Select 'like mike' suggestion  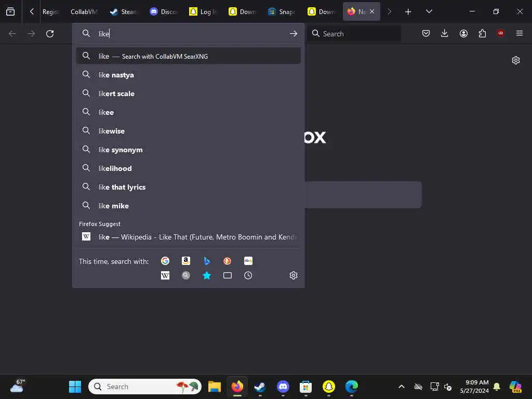pos(189,206)
